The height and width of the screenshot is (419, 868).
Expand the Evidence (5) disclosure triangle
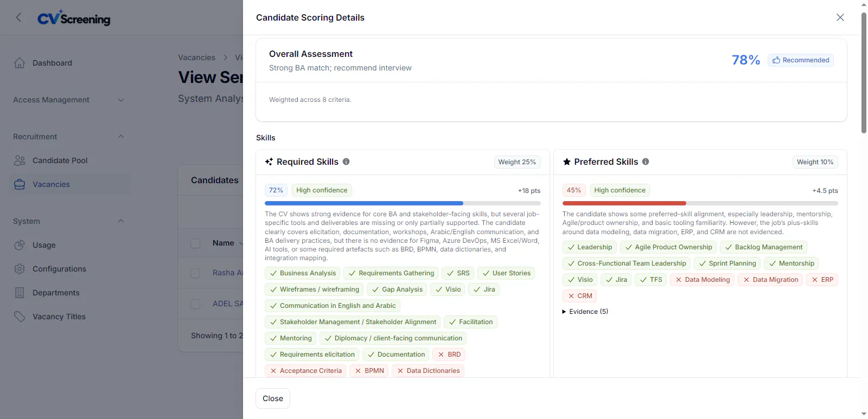point(564,312)
